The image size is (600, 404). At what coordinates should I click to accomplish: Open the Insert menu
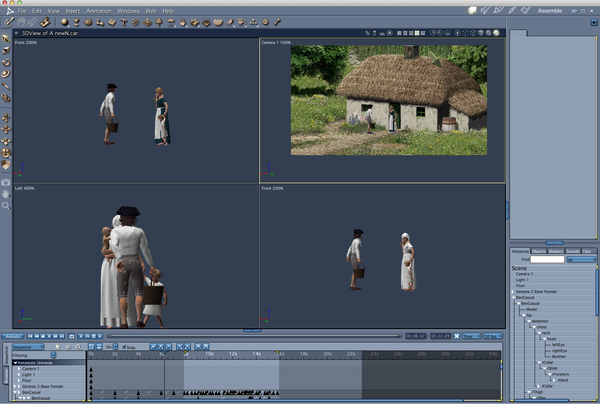(72, 10)
